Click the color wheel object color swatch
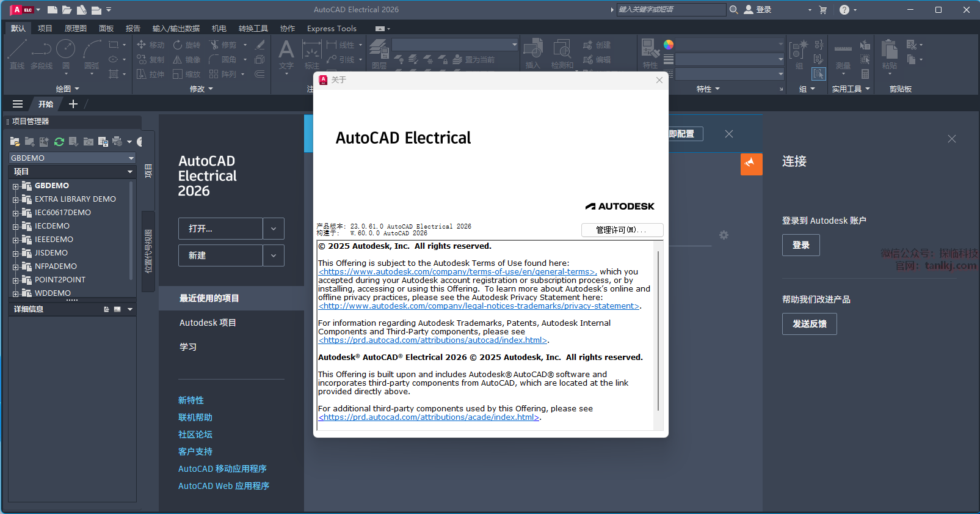The width and height of the screenshot is (980, 514). pos(669,45)
